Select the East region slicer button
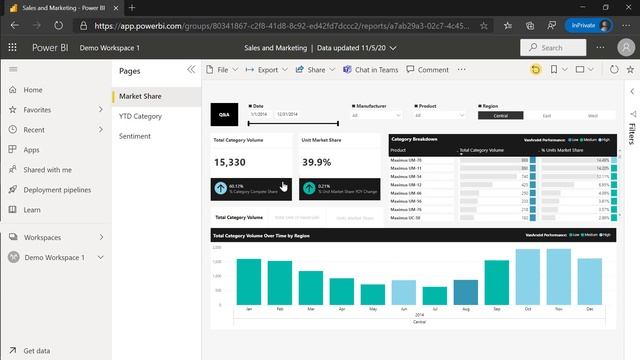The width and height of the screenshot is (640, 360). [547, 116]
